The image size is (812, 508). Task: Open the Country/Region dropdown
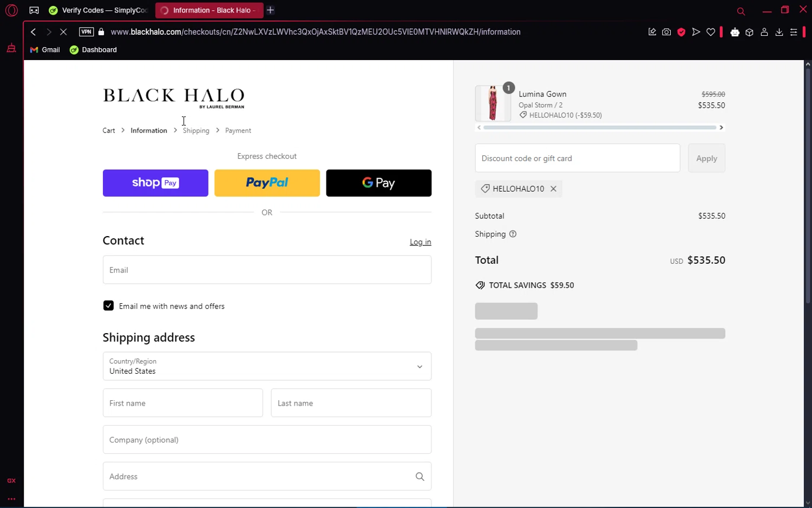click(x=267, y=366)
